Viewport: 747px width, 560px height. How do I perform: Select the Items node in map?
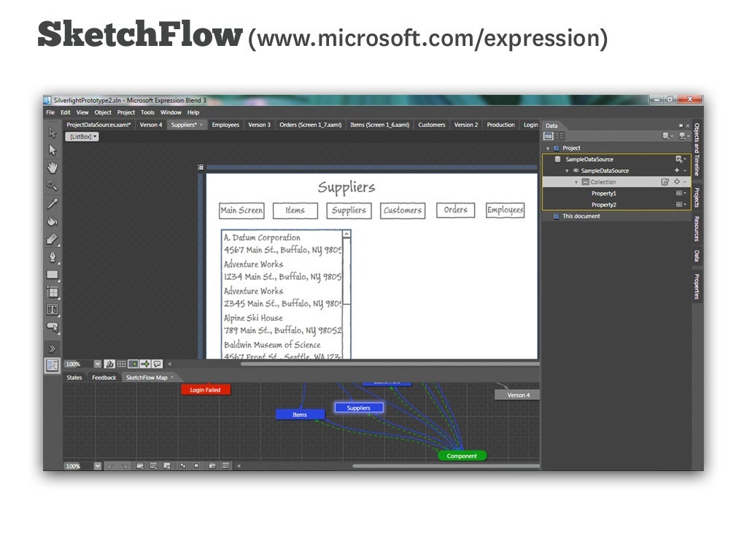coord(300,415)
